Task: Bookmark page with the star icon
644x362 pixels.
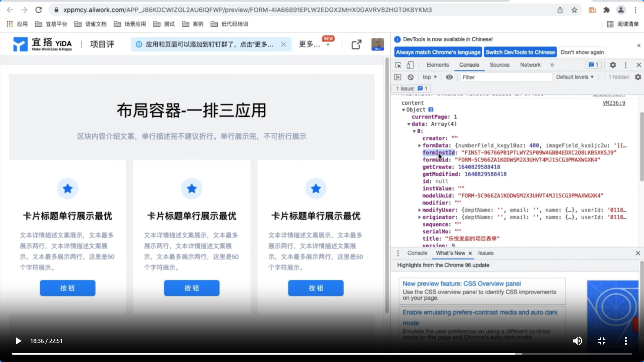Action: [575, 10]
